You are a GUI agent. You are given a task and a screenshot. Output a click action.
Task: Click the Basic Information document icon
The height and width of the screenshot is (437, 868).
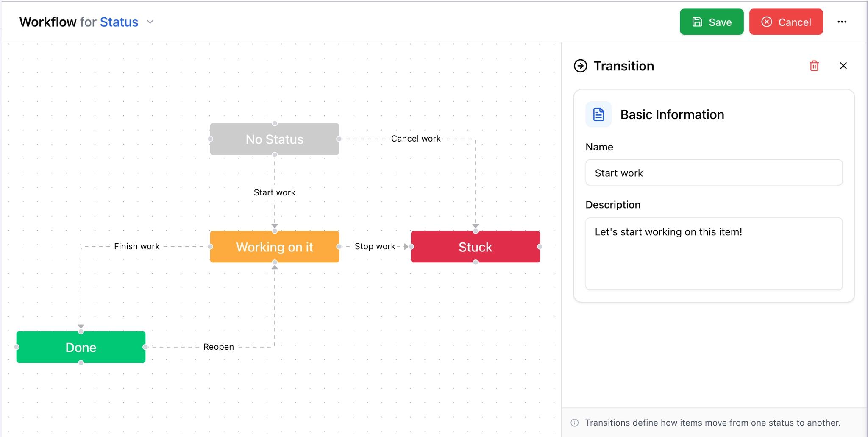pos(598,114)
